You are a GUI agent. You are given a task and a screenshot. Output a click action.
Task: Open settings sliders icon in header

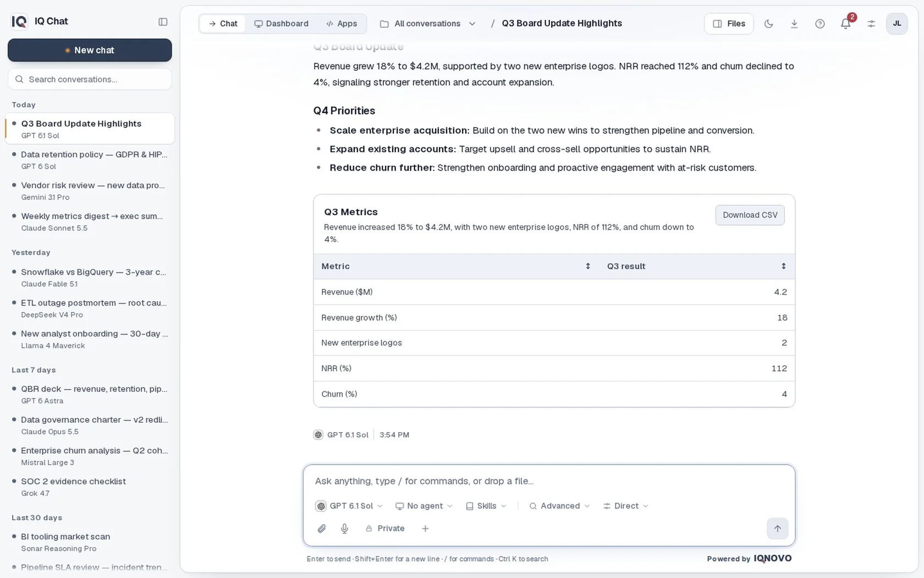[x=871, y=24]
